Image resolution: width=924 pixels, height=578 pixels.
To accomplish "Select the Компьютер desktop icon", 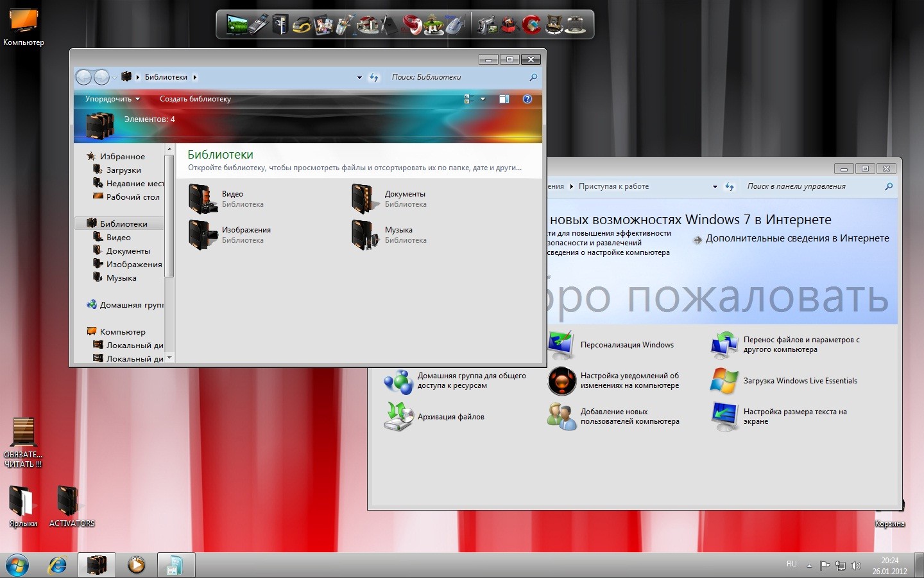I will [24, 27].
